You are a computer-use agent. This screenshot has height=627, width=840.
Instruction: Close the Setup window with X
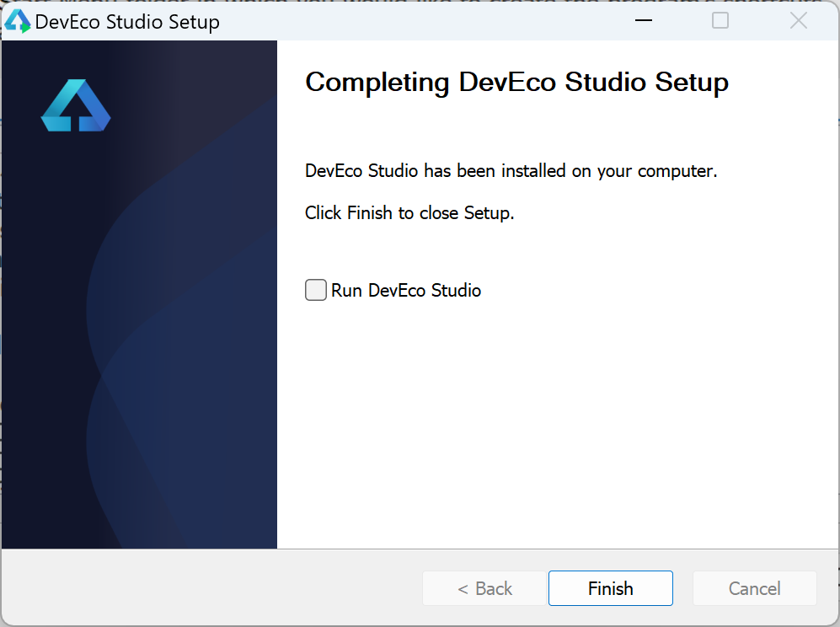pos(798,20)
